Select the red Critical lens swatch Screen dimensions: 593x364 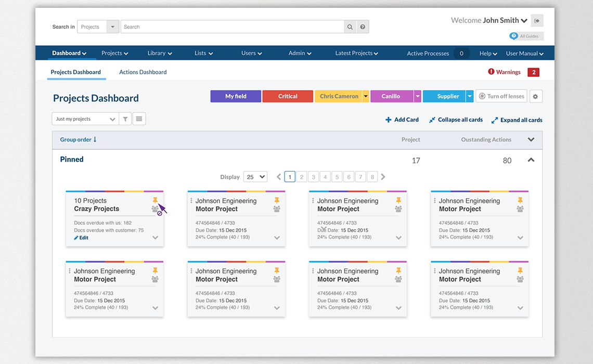(x=288, y=96)
